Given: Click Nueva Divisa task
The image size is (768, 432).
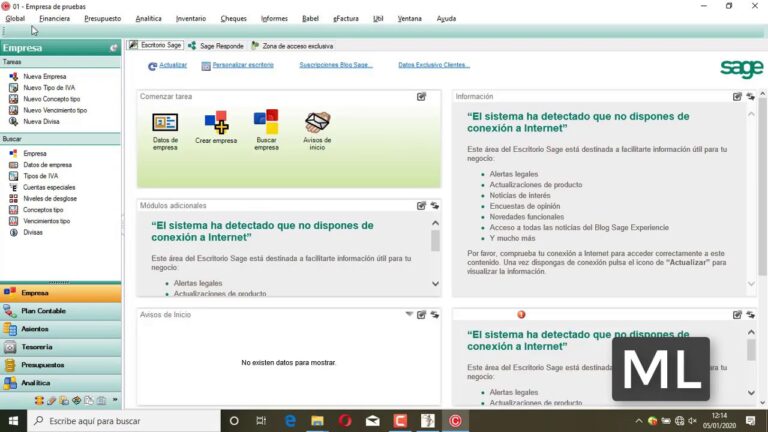Looking at the screenshot, I should tap(41, 121).
